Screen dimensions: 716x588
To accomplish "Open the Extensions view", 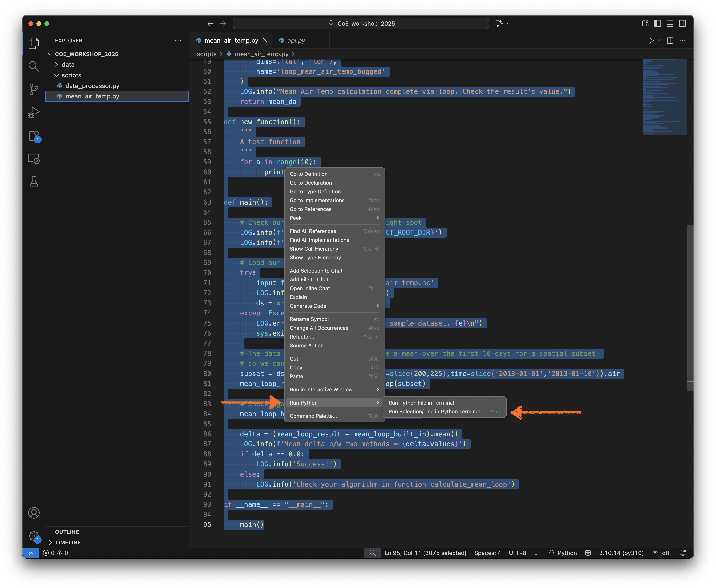I will pyautogui.click(x=34, y=136).
